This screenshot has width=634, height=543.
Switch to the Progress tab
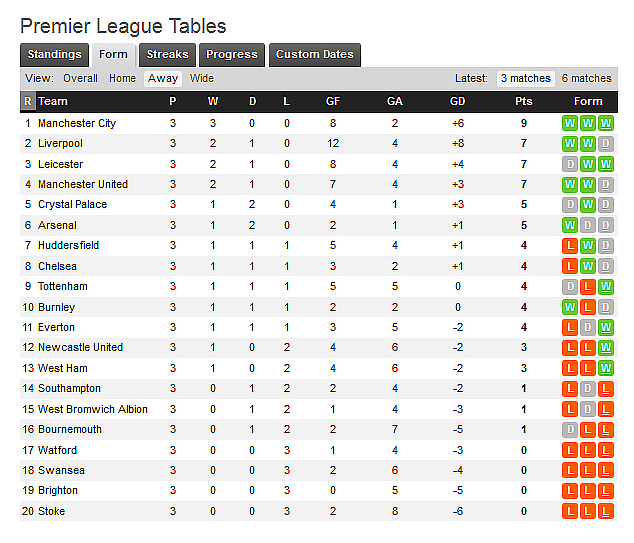[232, 55]
